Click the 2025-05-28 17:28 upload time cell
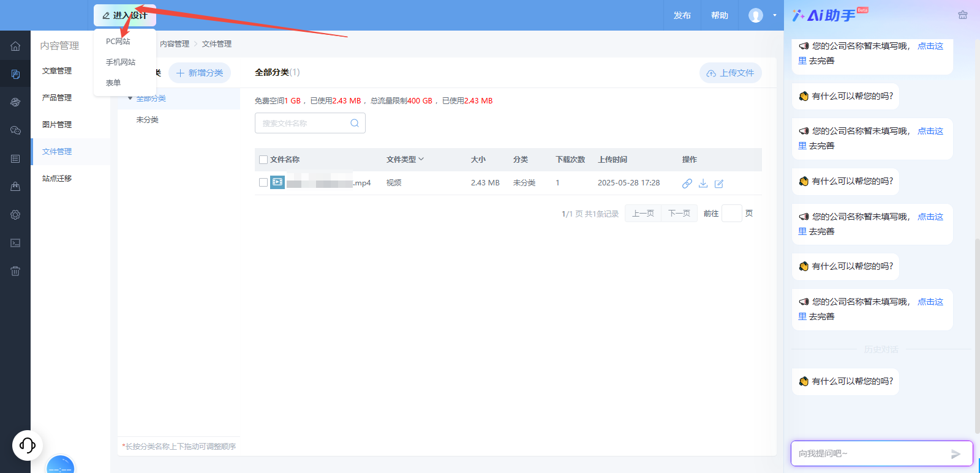The width and height of the screenshot is (980, 473). pyautogui.click(x=629, y=183)
